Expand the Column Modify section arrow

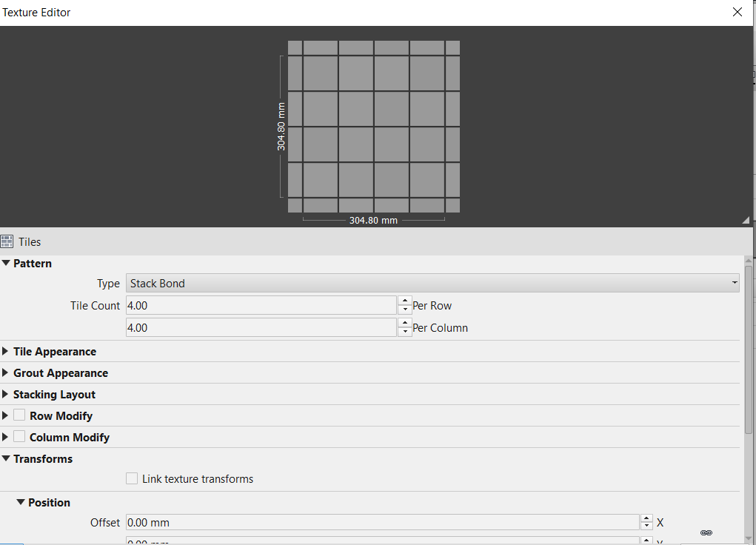[x=5, y=437]
